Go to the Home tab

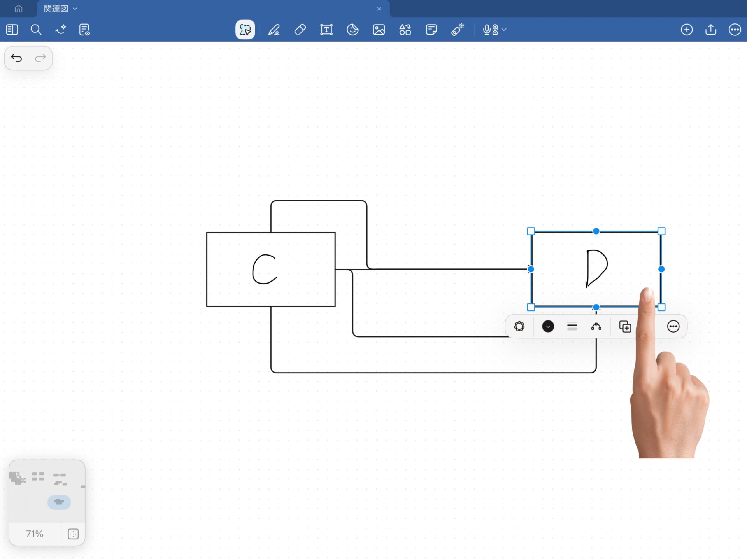[x=18, y=9]
